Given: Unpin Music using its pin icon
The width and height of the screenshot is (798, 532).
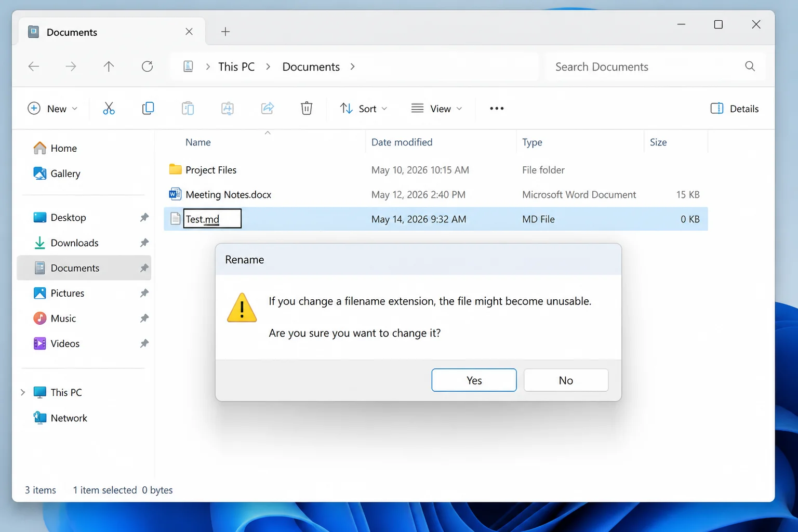Looking at the screenshot, I should point(144,318).
